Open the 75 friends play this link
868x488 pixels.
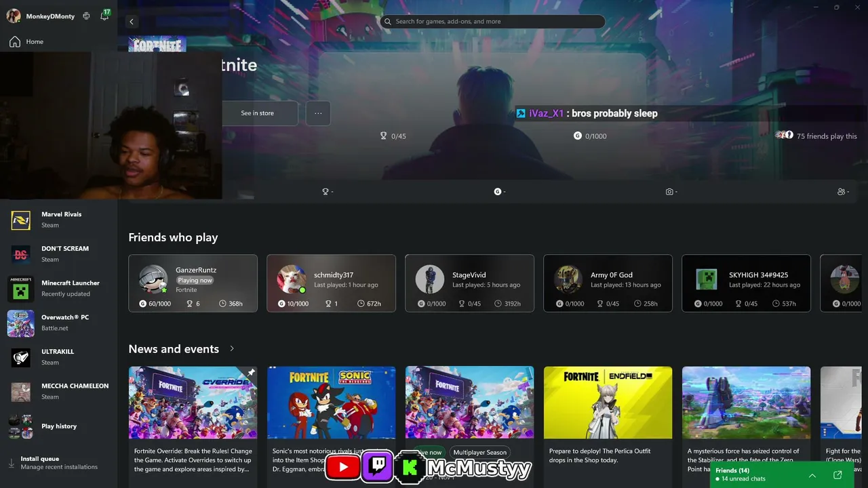click(817, 136)
